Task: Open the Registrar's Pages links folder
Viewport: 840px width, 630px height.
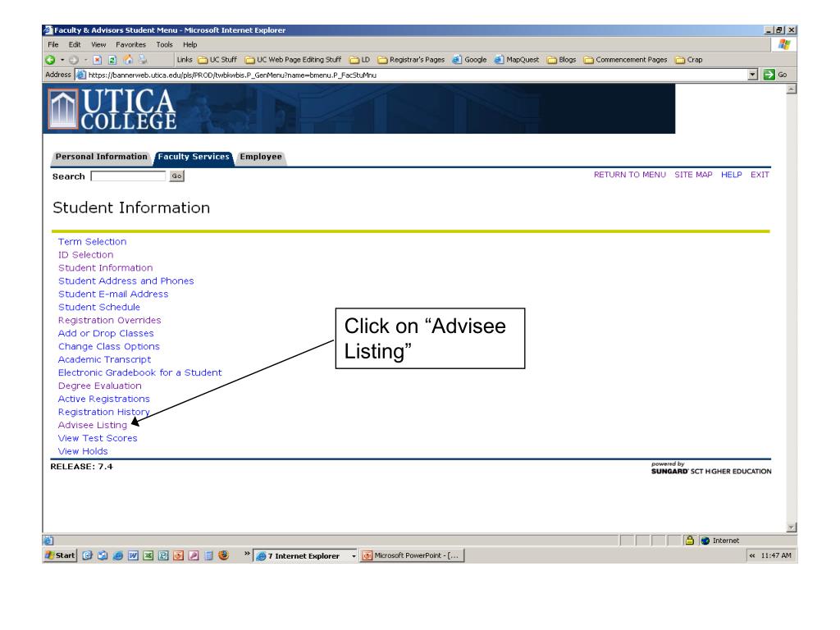Action: pos(411,60)
